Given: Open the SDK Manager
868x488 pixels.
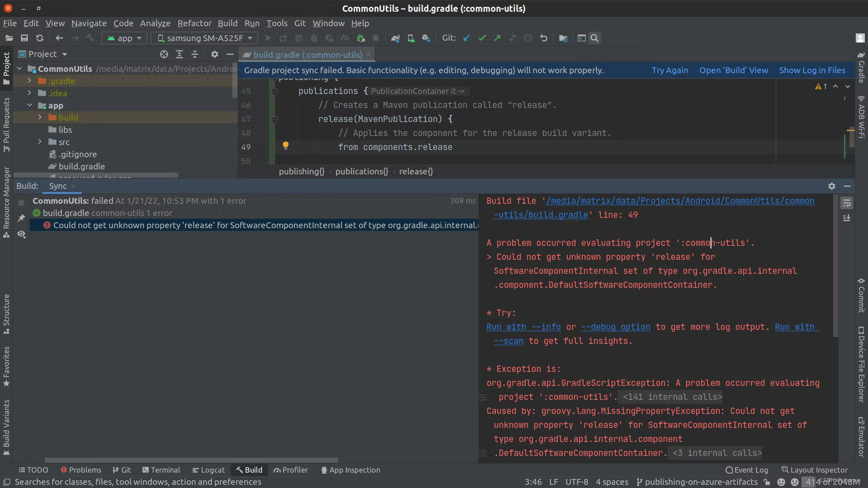Looking at the screenshot, I should click(x=426, y=38).
